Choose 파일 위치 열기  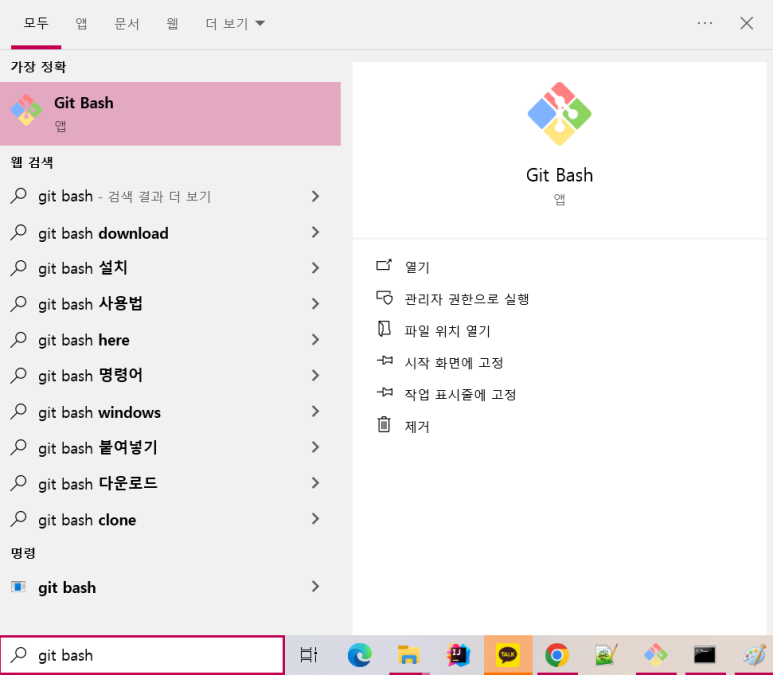[x=447, y=331]
